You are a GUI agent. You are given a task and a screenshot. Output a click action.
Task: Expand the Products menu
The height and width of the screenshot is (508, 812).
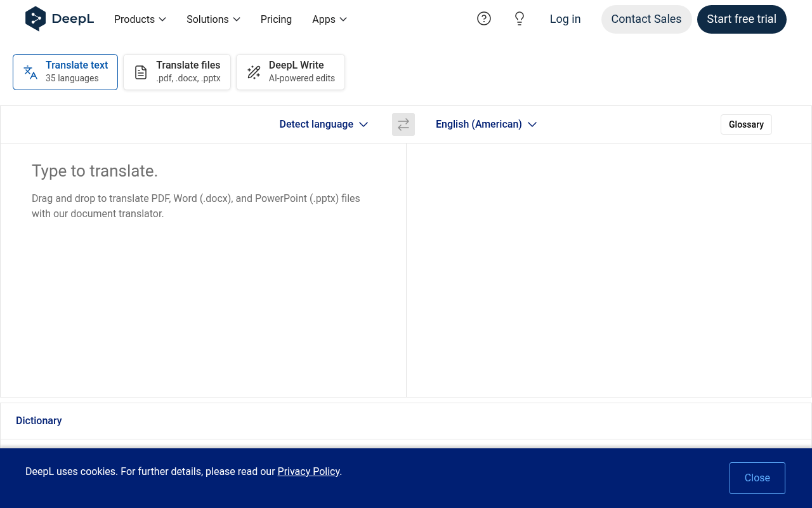(140, 19)
